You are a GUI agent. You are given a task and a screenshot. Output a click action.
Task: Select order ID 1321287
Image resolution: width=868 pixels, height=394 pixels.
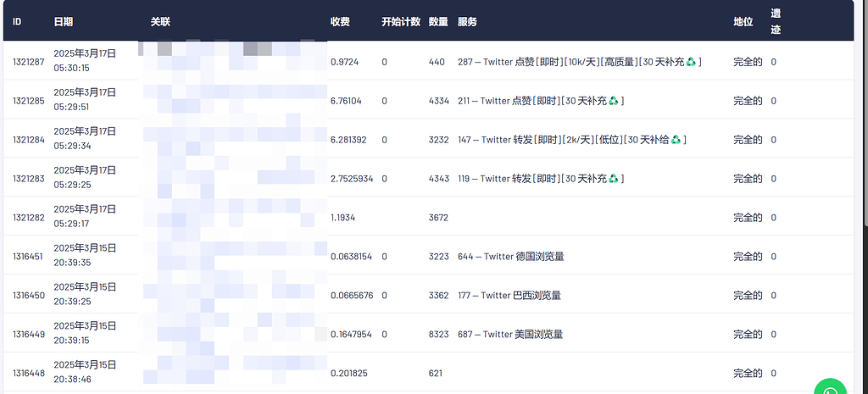(x=29, y=62)
